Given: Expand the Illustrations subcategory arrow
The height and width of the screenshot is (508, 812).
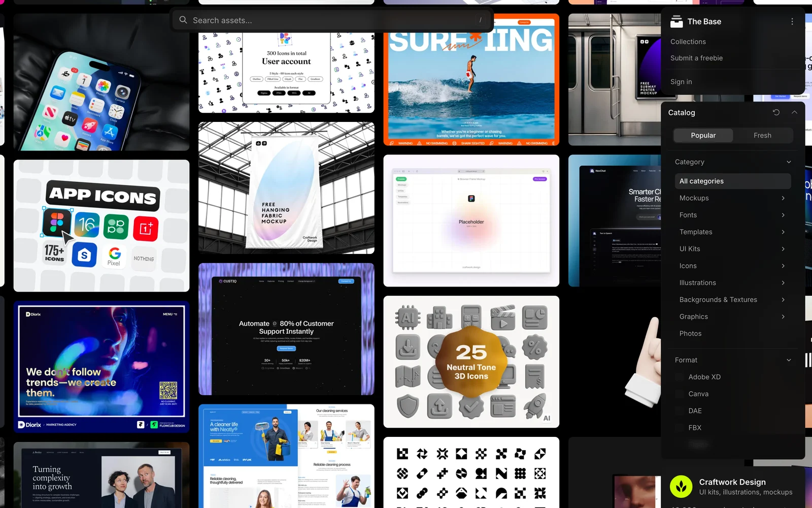Looking at the screenshot, I should click(x=783, y=283).
